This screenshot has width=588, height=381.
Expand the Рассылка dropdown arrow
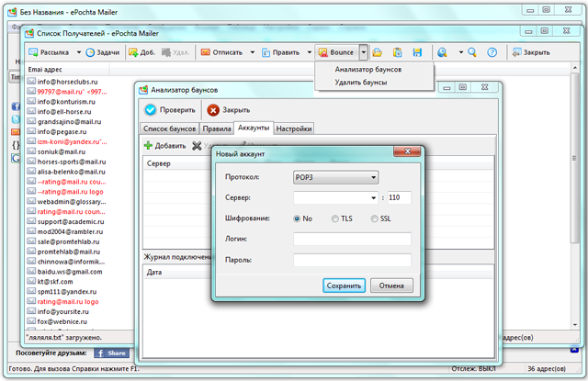79,52
